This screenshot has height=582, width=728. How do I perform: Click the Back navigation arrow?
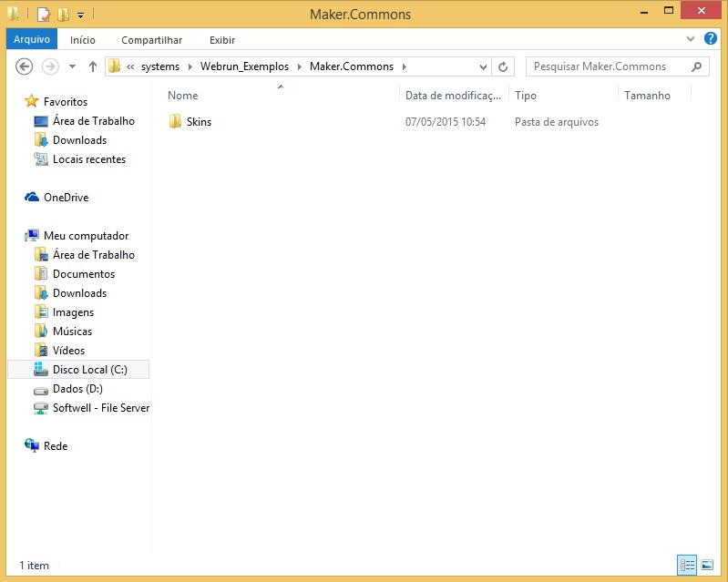tap(25, 66)
